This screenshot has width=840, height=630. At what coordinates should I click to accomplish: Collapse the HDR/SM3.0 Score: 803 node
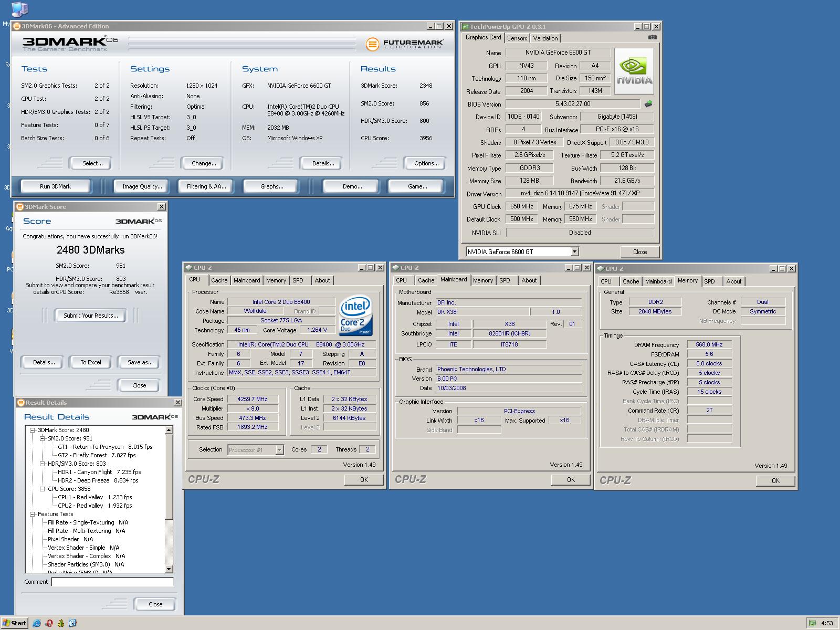(43, 464)
